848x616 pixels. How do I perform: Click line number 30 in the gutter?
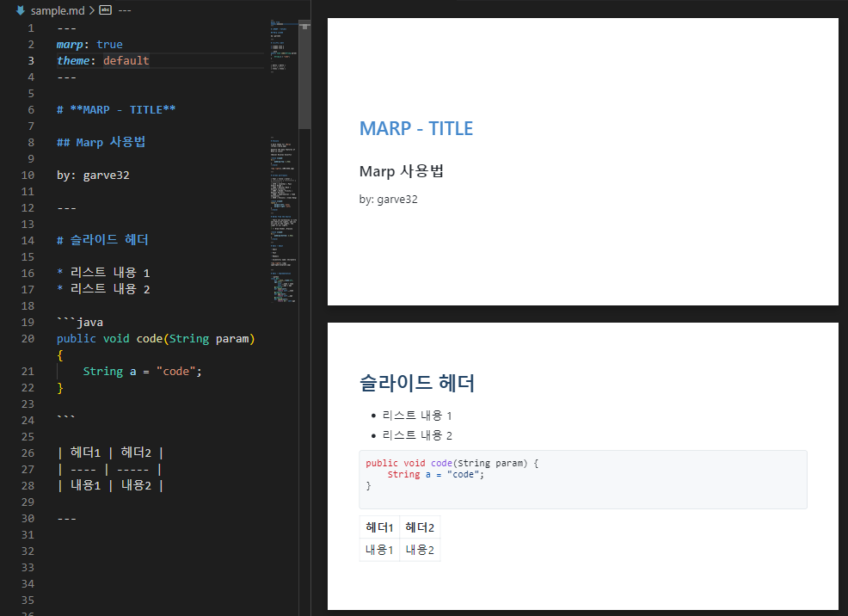[x=28, y=518]
